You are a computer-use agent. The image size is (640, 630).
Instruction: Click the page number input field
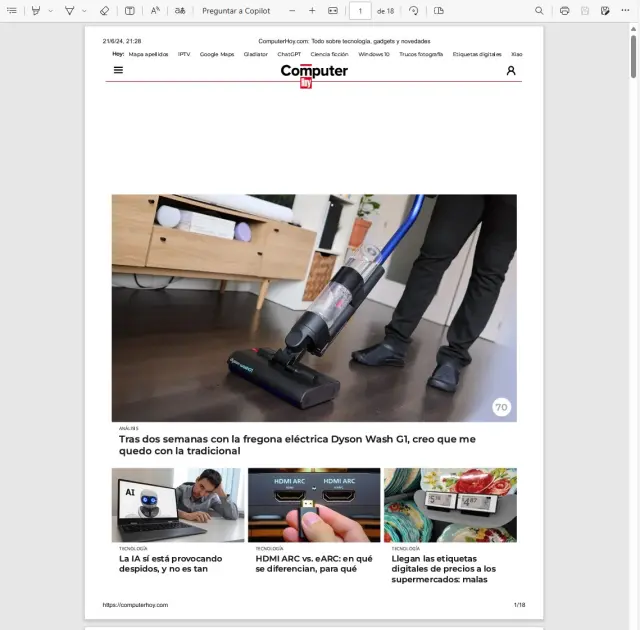(360, 10)
